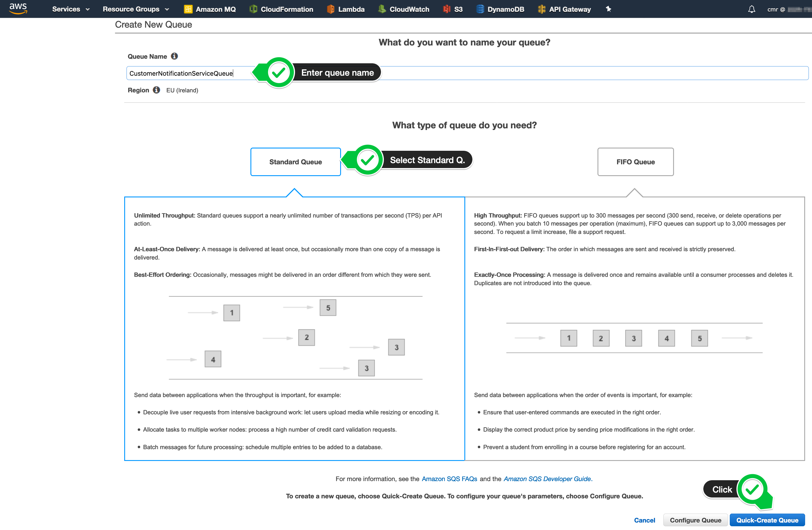Click the Queue Name info icon

(174, 56)
